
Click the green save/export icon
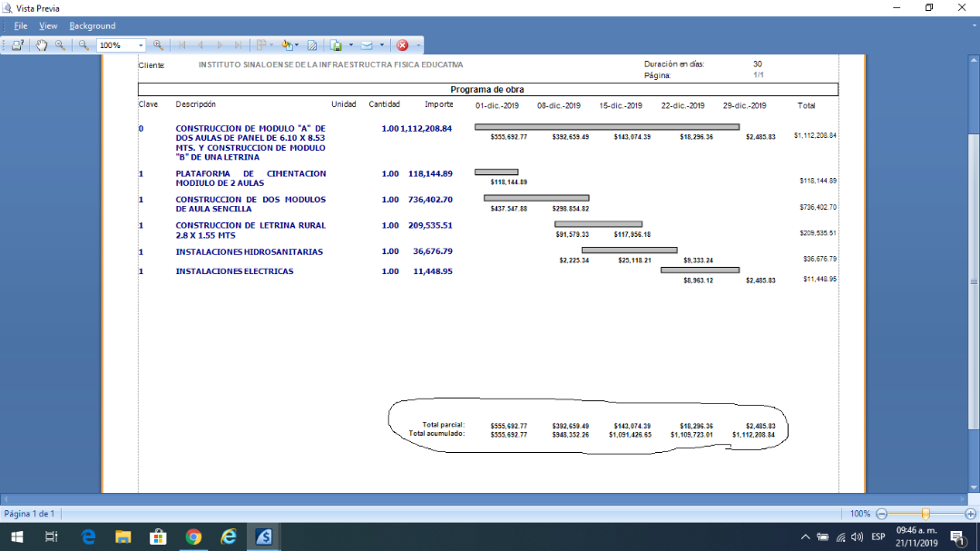click(x=336, y=44)
